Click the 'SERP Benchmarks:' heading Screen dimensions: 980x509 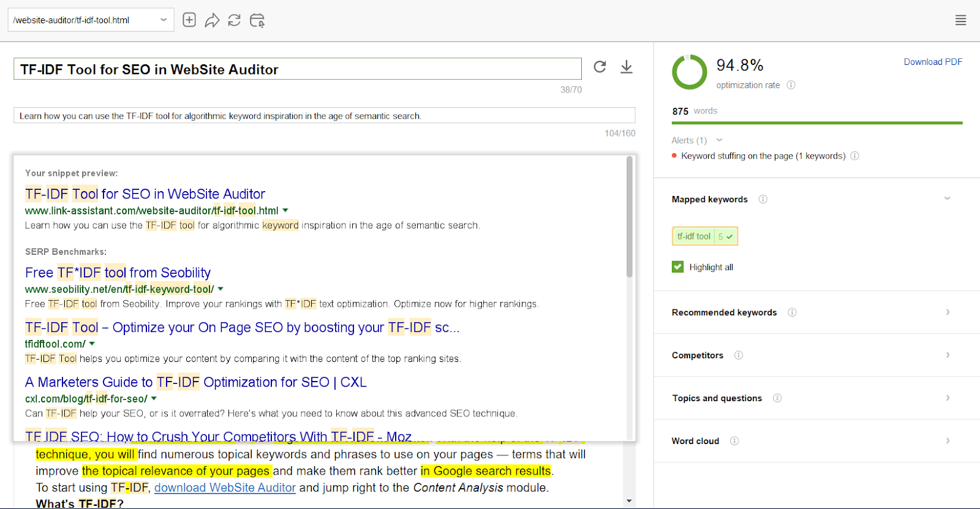point(66,252)
